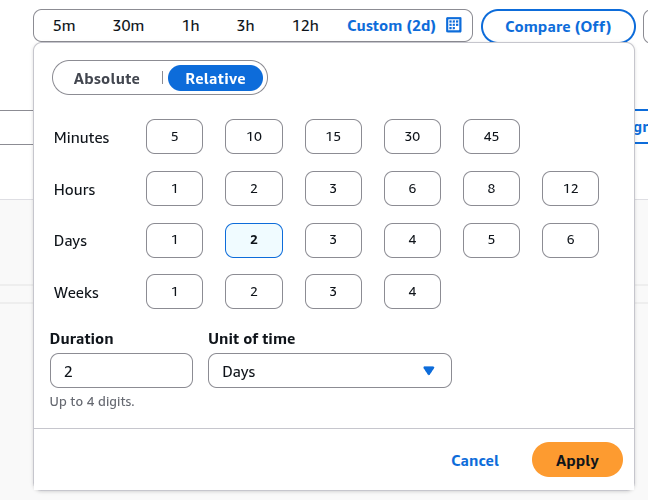Choose 8 in the Hours row
This screenshot has height=500, width=648.
point(491,189)
